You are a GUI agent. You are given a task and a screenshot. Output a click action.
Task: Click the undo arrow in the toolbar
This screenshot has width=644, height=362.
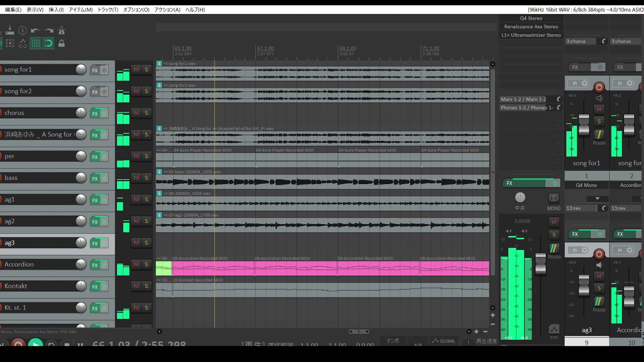(x=35, y=31)
